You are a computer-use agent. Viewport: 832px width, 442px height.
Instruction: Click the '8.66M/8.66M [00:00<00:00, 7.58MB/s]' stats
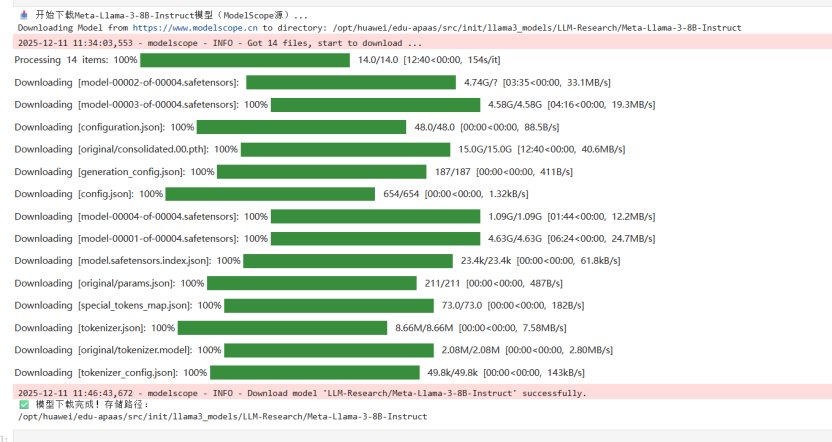[481, 328]
